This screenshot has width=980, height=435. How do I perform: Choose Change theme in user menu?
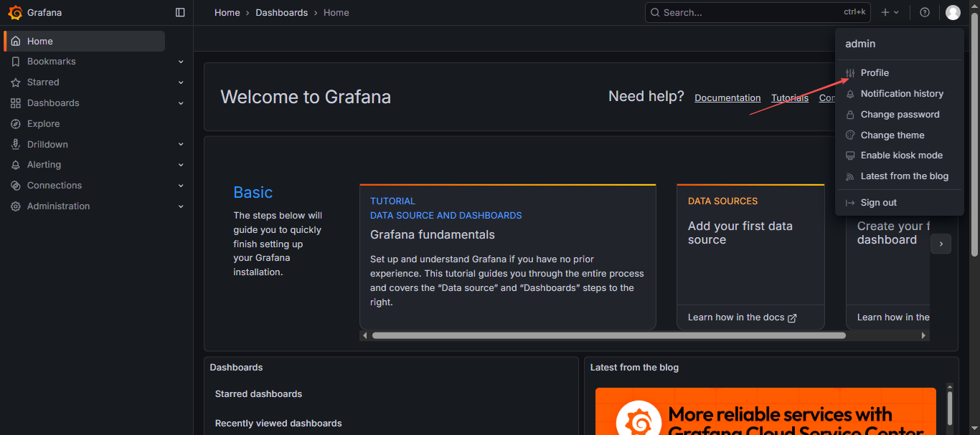(x=892, y=135)
